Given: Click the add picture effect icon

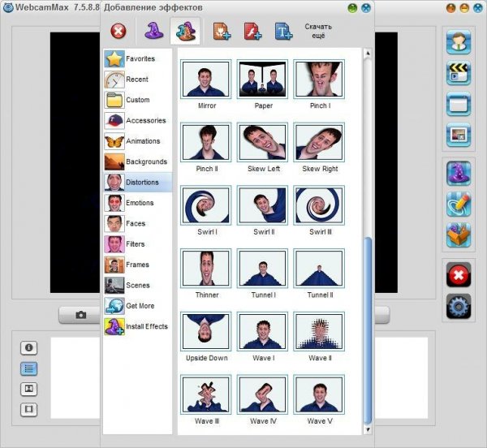Looking at the screenshot, I should pos(222,31).
